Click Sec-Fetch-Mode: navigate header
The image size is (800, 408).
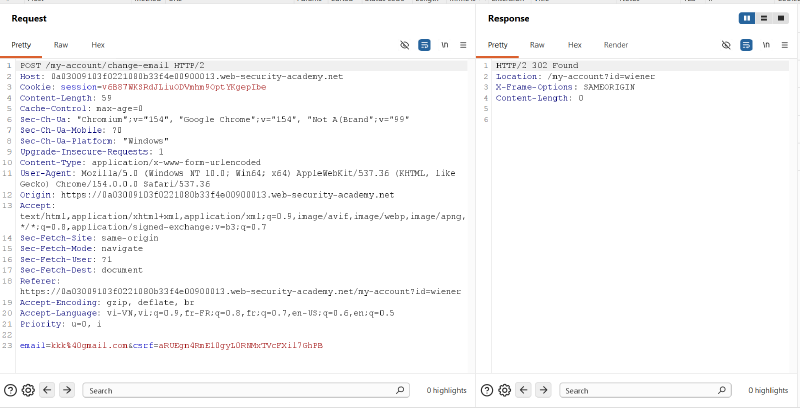click(81, 248)
